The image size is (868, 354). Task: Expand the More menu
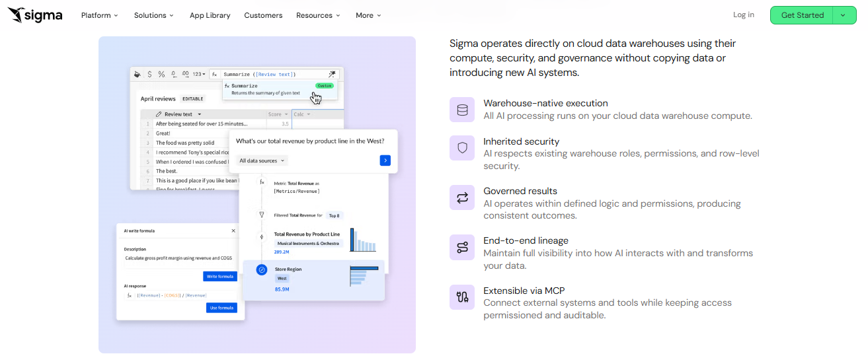tap(368, 15)
